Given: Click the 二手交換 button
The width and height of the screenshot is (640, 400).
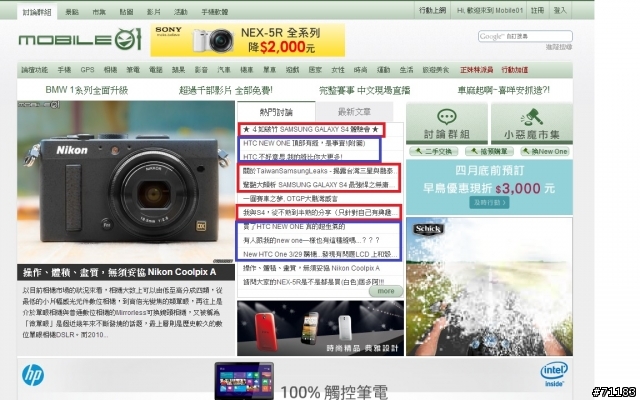Looking at the screenshot, I should [x=433, y=151].
